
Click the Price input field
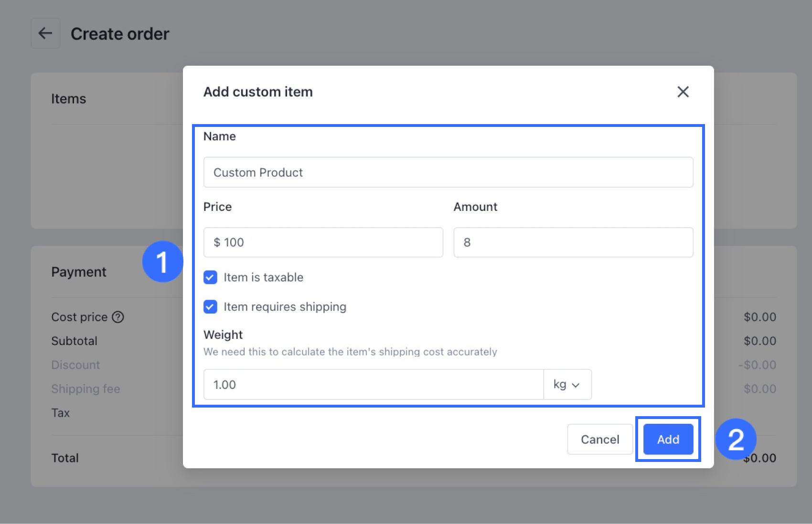(323, 242)
